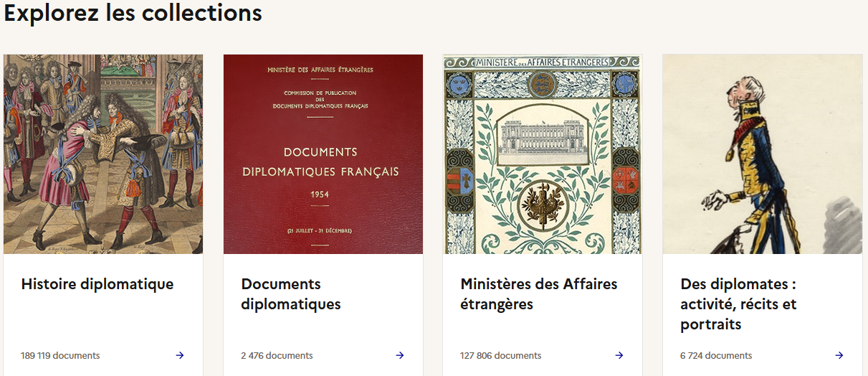Click the Ministère des Affaires Étrangères banner on illustrated cover
This screenshot has width=868, height=376.
(x=543, y=62)
